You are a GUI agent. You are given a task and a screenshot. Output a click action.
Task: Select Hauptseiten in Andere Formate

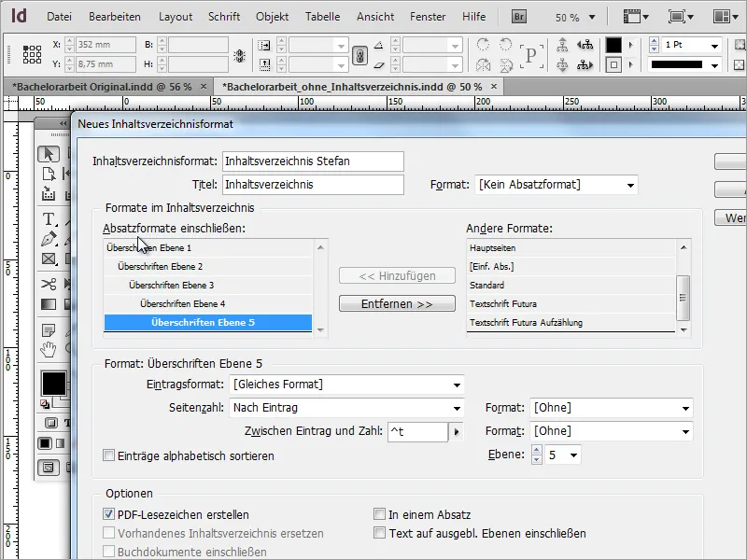point(571,247)
